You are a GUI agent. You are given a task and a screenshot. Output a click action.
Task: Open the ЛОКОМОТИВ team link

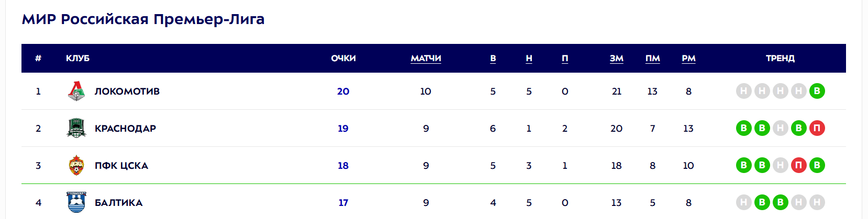click(x=127, y=91)
